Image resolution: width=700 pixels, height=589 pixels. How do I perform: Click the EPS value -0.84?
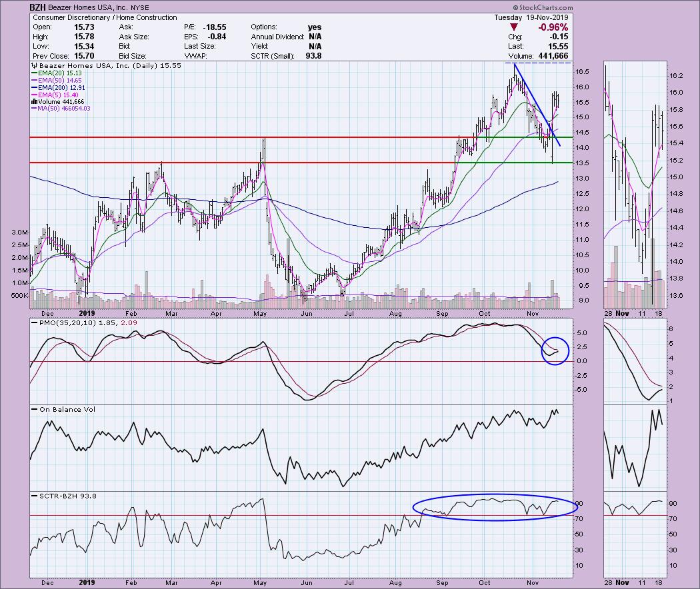click(217, 37)
